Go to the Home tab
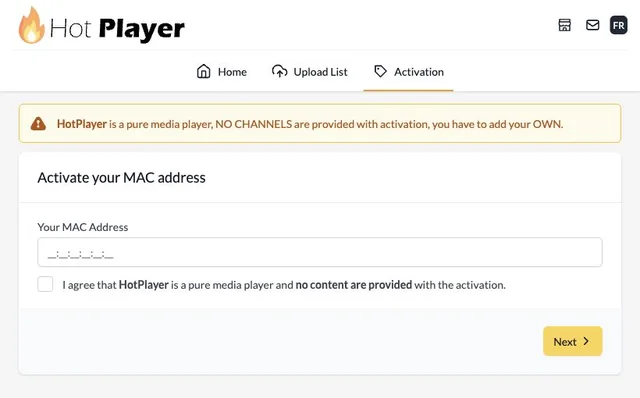This screenshot has width=640, height=398. coord(222,72)
